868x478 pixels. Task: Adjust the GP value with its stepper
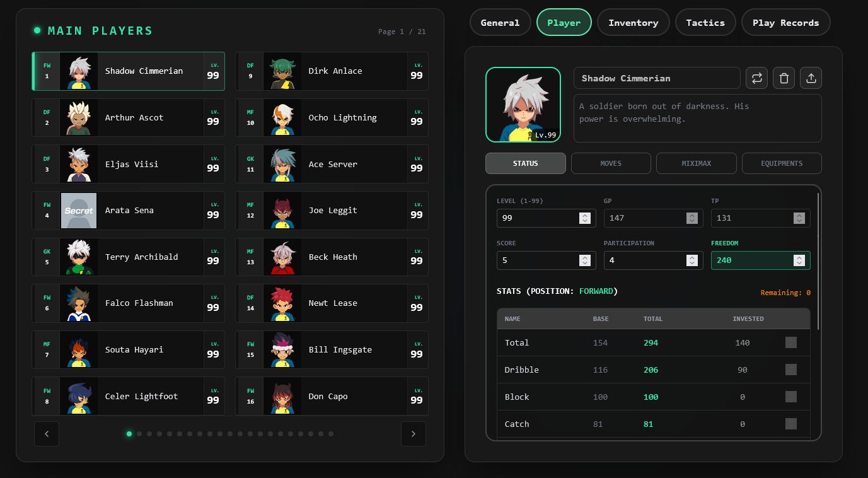[x=692, y=218]
